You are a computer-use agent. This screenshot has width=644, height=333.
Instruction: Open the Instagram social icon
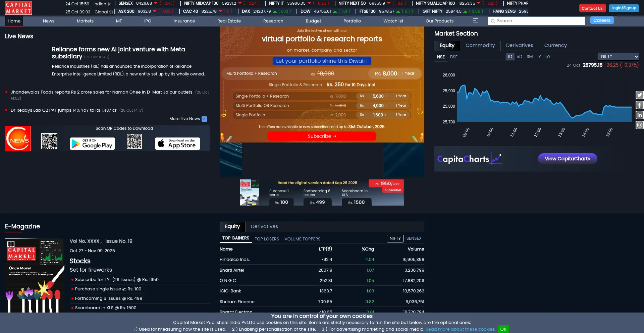[x=639, y=125]
